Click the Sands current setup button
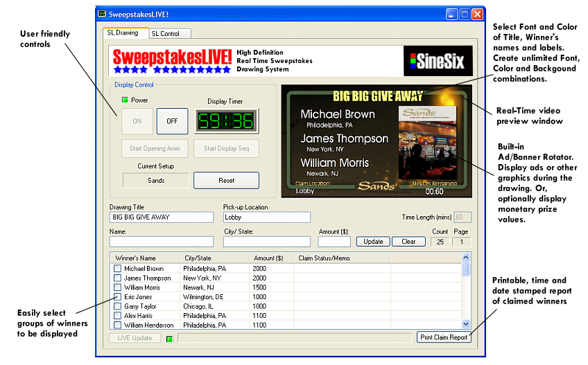This screenshot has height=365, width=588. [155, 180]
